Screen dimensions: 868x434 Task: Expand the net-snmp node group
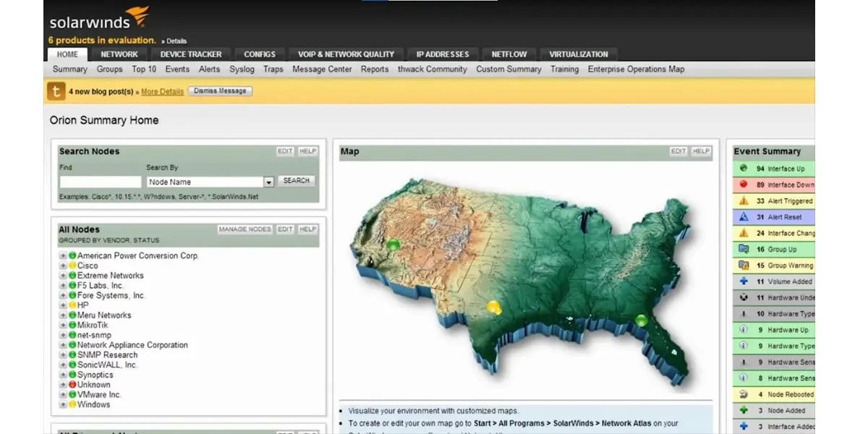[x=63, y=336]
